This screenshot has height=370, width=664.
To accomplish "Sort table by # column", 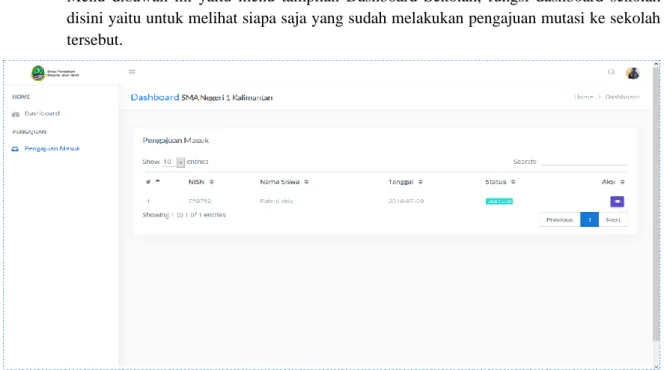I will pyautogui.click(x=153, y=182).
